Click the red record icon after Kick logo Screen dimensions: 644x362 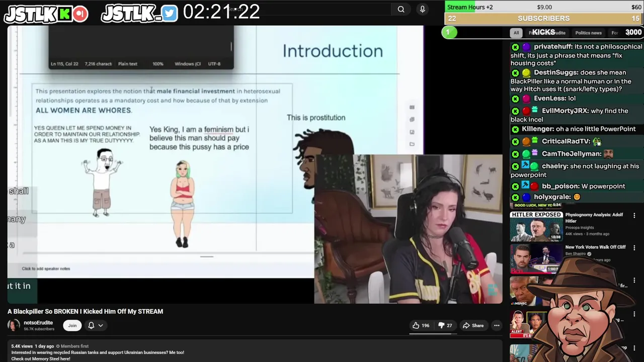pyautogui.click(x=79, y=14)
